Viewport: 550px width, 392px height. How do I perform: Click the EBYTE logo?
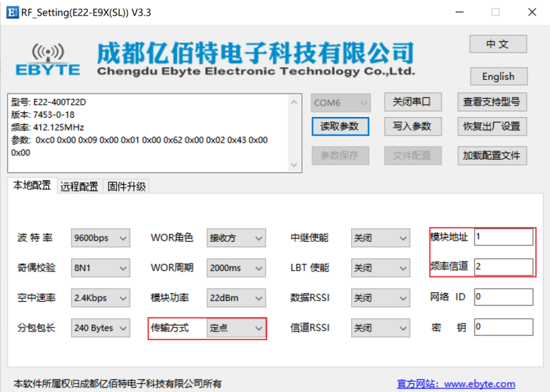tap(48, 60)
